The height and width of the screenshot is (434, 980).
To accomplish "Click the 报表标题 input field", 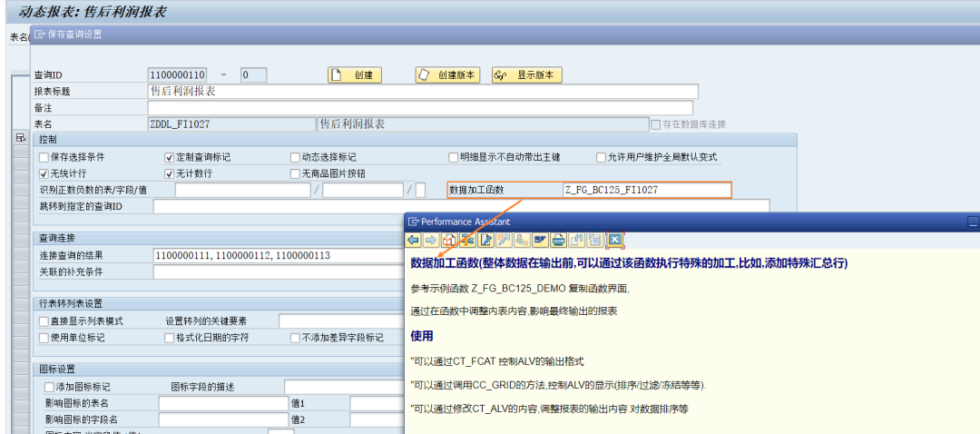I will [423, 92].
